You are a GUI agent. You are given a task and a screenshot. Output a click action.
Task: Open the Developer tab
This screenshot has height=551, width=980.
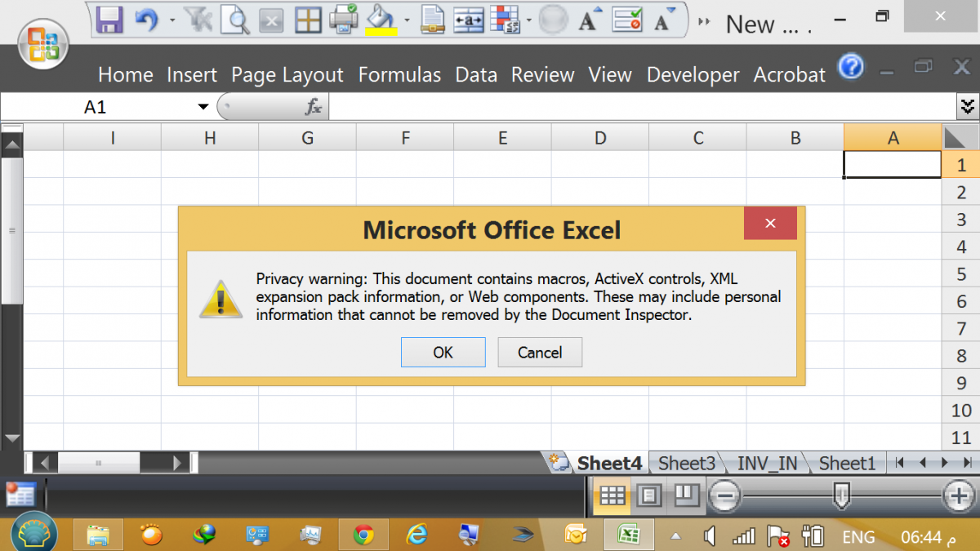click(693, 75)
